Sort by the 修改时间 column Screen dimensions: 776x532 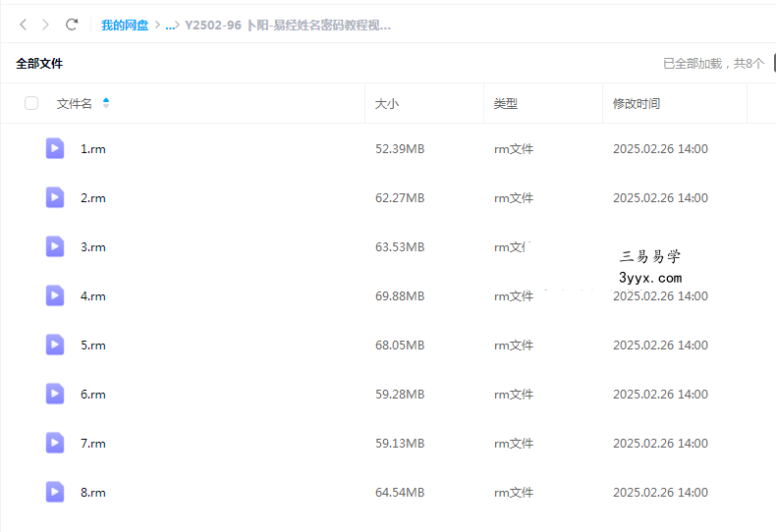point(636,103)
